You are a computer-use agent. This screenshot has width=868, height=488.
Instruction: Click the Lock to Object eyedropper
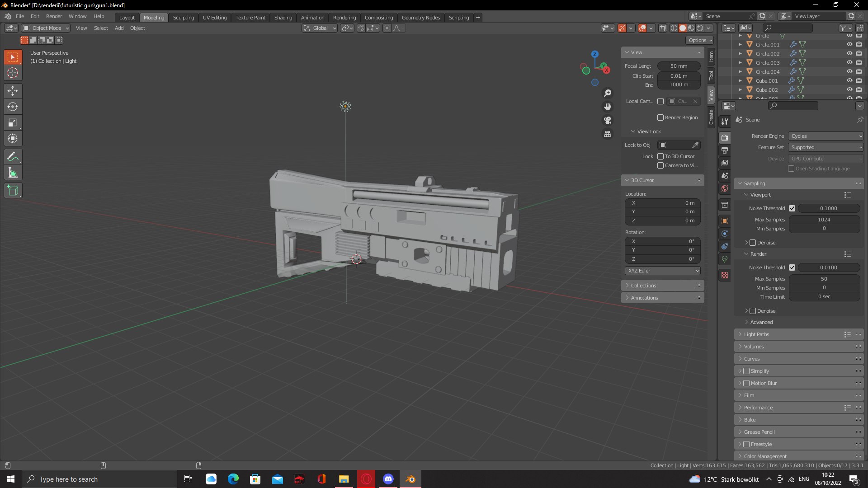(x=695, y=145)
